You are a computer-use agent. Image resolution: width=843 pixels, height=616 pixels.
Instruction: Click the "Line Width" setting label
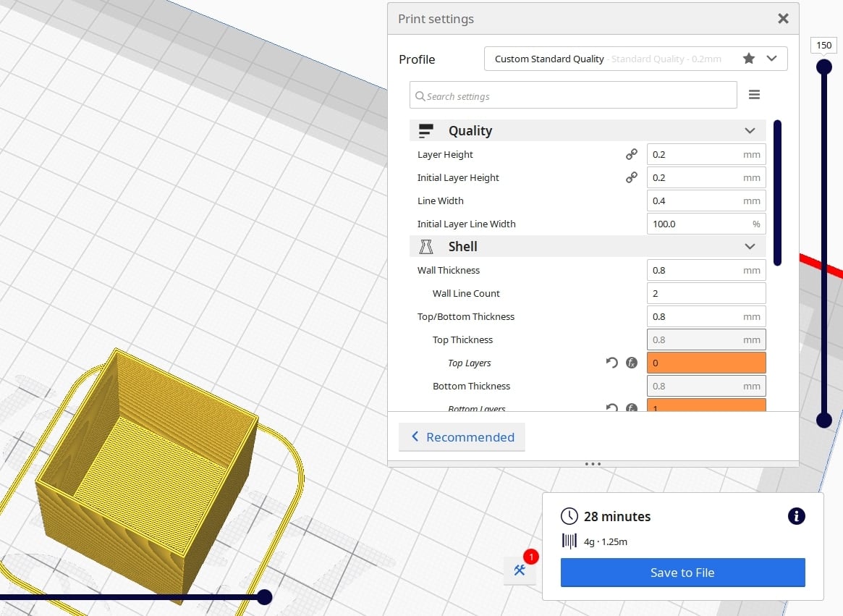(x=441, y=201)
